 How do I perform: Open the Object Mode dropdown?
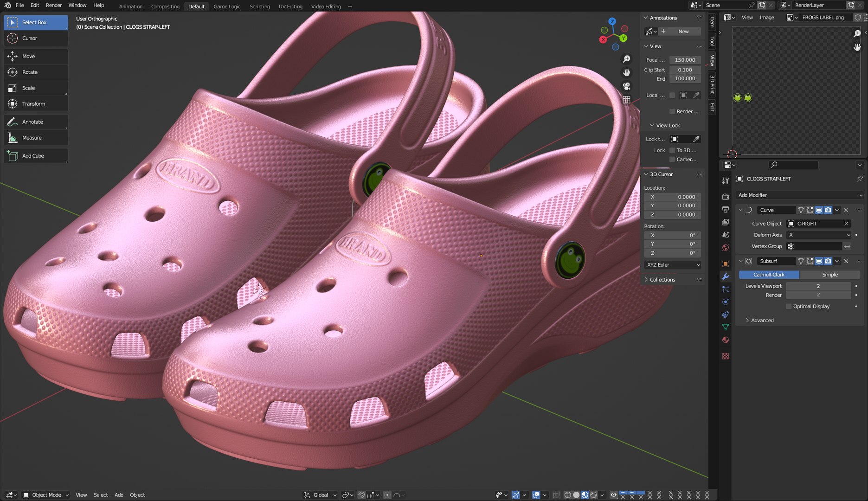point(46,495)
